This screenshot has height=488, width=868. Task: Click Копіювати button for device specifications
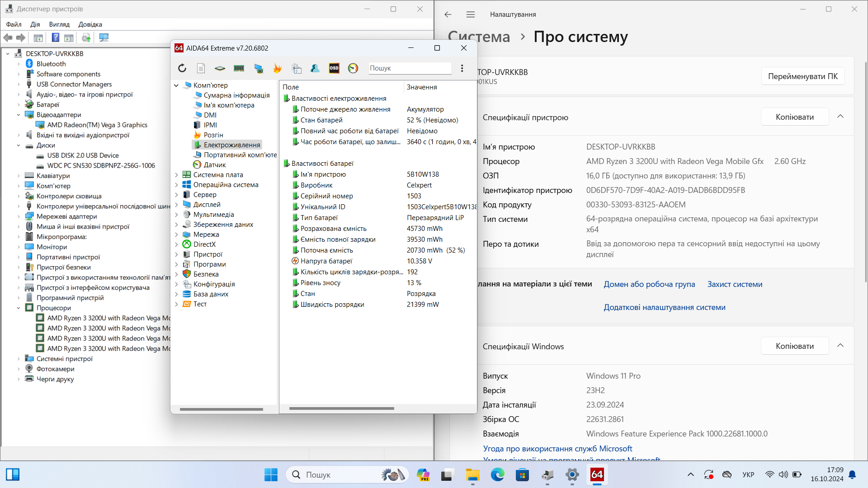(795, 117)
